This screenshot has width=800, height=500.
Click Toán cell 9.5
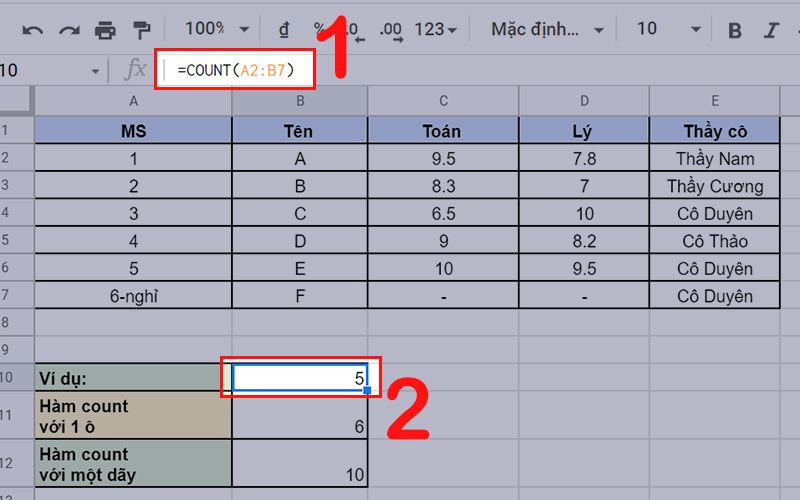click(443, 158)
